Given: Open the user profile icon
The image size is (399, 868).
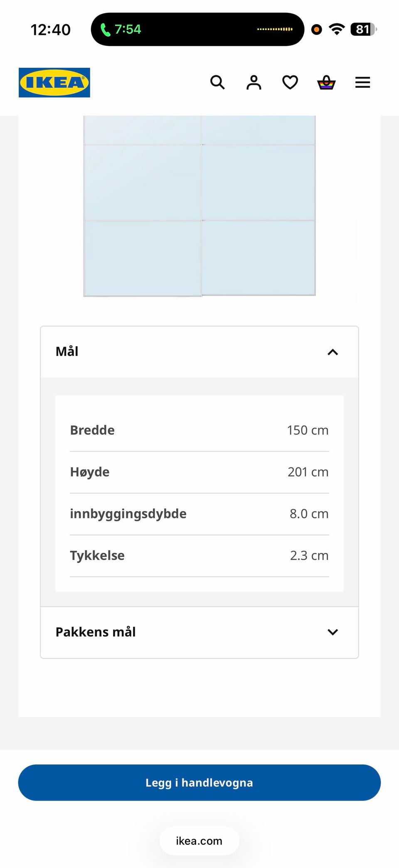Looking at the screenshot, I should 254,82.
